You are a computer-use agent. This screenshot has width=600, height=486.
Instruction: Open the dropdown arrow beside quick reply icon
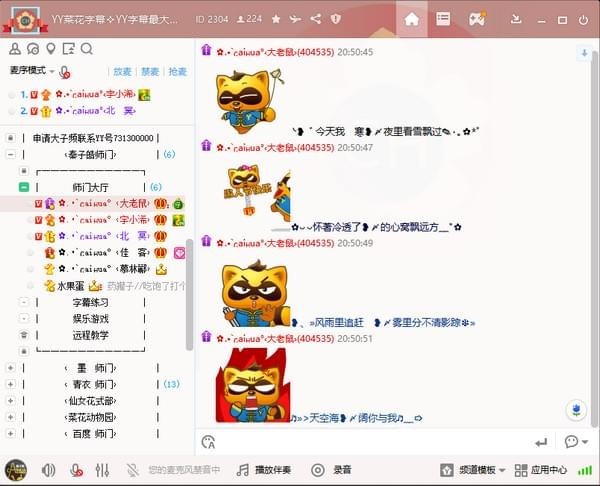(x=585, y=442)
